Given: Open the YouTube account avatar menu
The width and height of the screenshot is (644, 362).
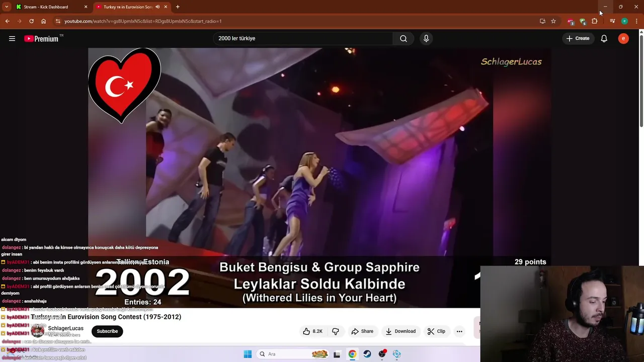Looking at the screenshot, I should 623,38.
